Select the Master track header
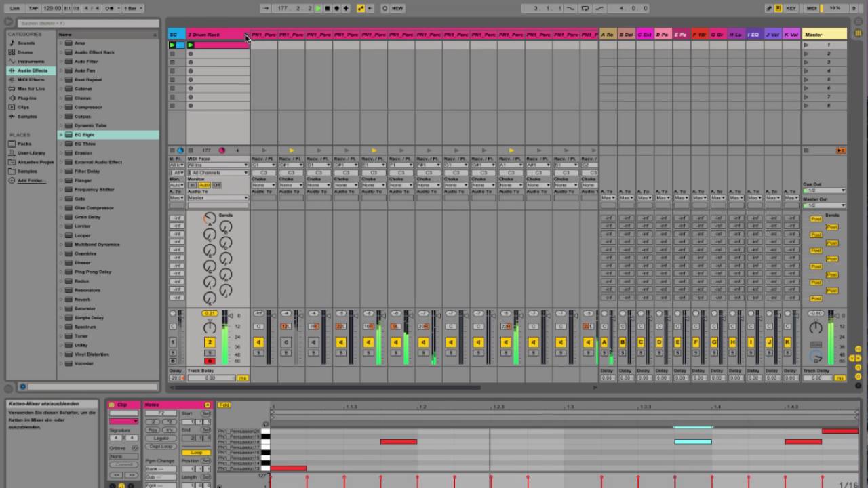This screenshot has width=868, height=488. 824,35
